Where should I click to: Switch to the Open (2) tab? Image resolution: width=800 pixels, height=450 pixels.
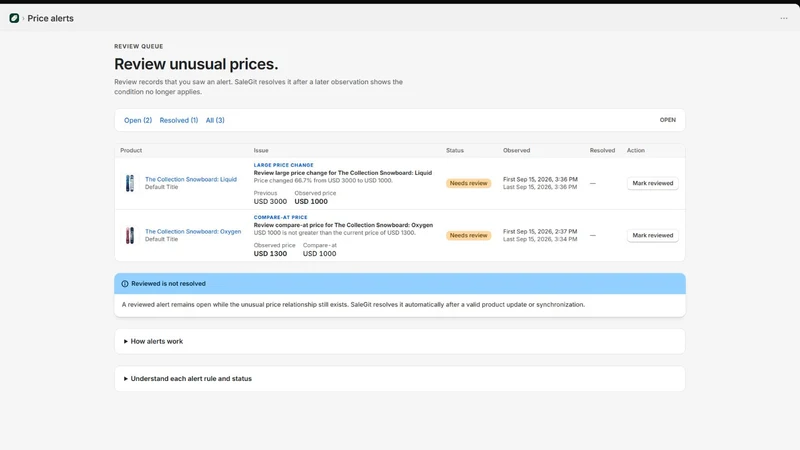(138, 120)
